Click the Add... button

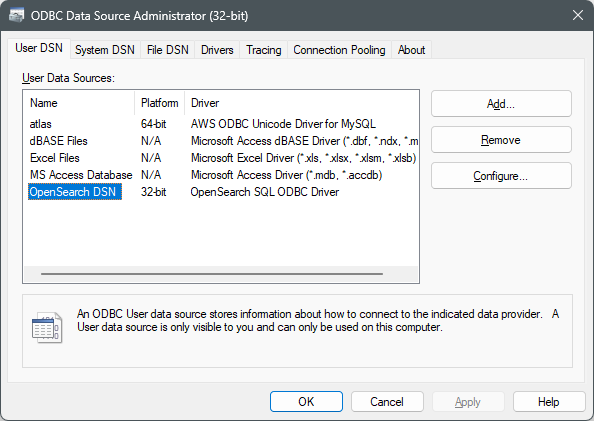[501, 104]
